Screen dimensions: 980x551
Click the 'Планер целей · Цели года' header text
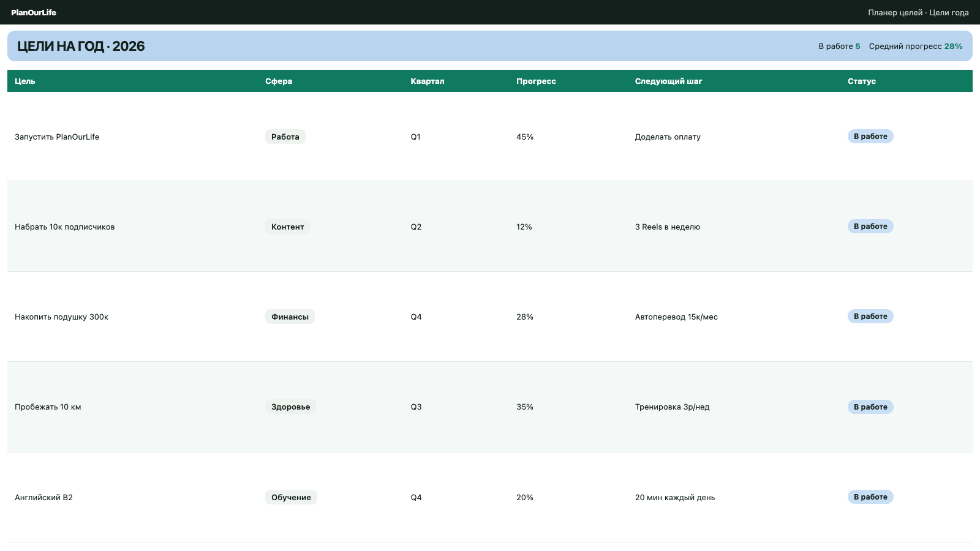click(918, 12)
